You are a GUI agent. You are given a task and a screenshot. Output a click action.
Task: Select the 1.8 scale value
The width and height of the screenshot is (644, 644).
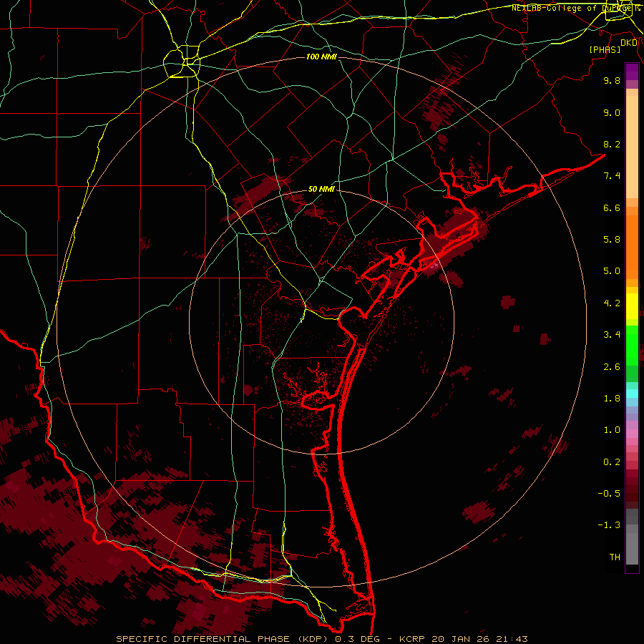(x=612, y=399)
